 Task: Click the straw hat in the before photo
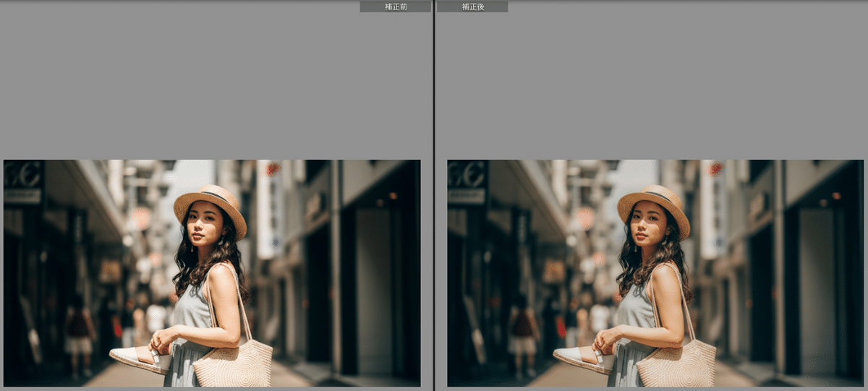(x=210, y=203)
